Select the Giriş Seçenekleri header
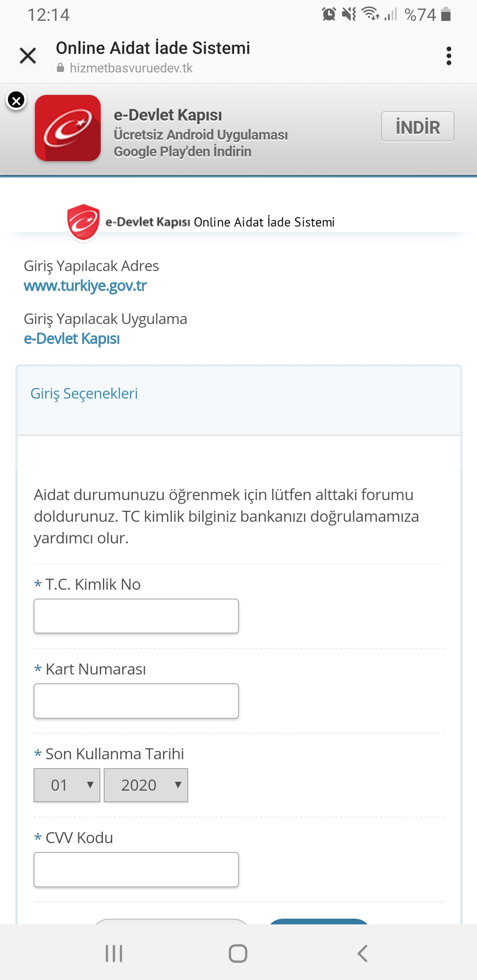The width and height of the screenshot is (477, 980). 84,393
